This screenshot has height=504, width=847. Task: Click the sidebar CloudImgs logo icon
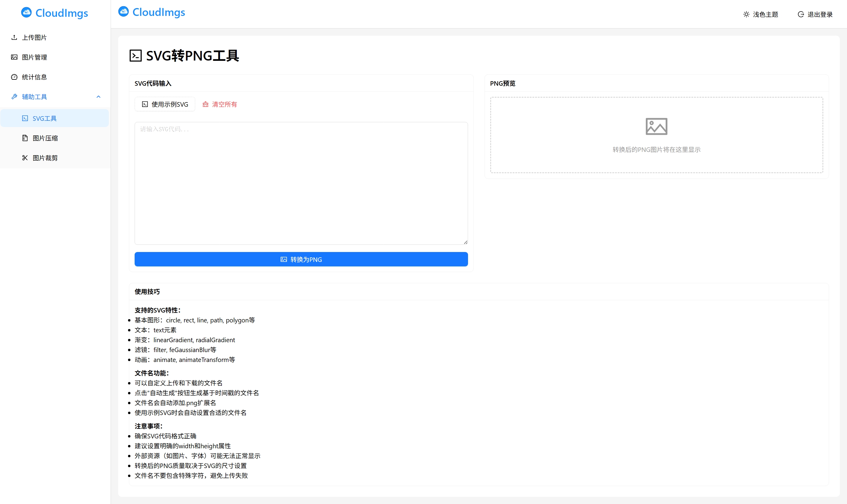[26, 13]
